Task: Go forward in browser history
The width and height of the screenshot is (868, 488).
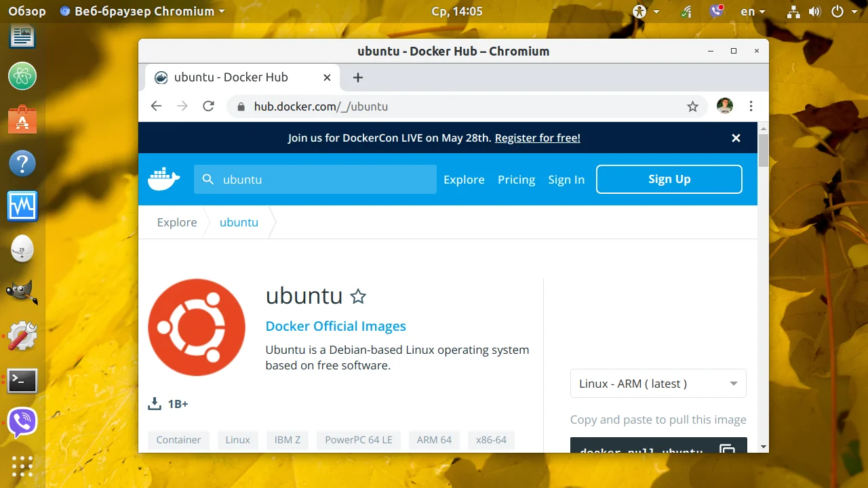Action: [x=182, y=106]
